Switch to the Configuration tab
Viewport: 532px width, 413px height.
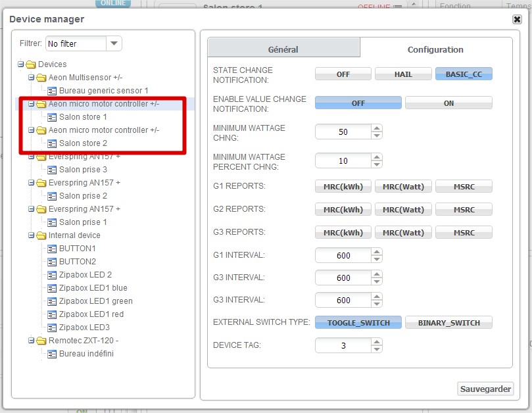[435, 49]
